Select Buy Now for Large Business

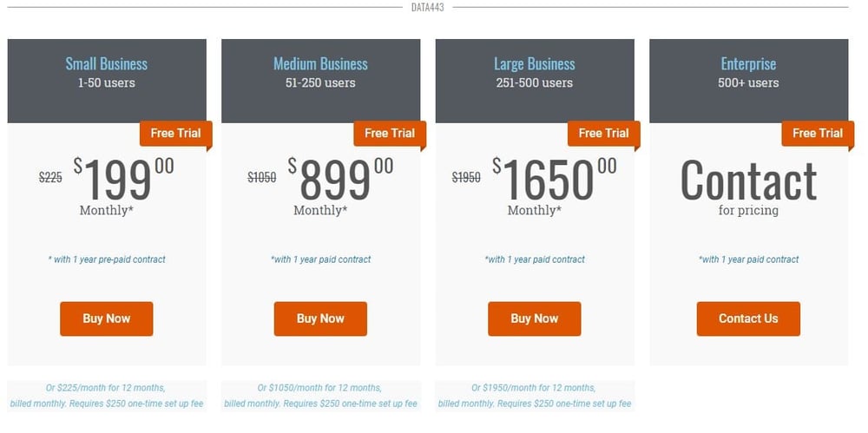pos(534,318)
